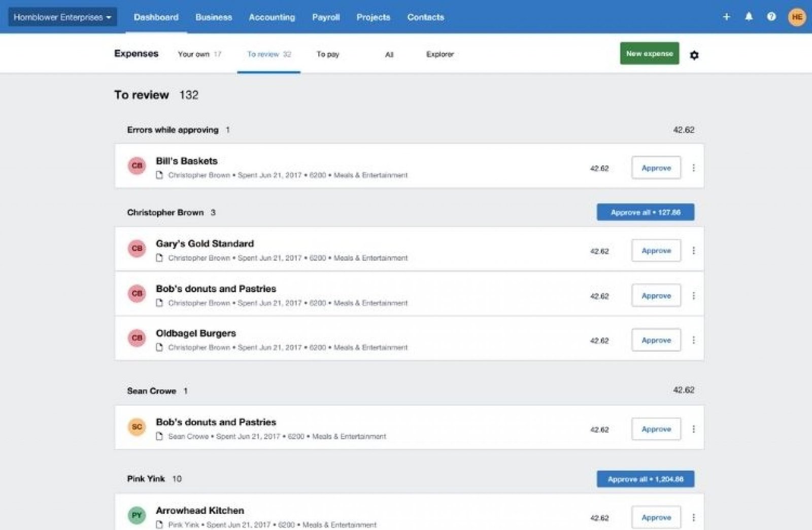Click the Sean Crowe group heading
Viewport: 812px width, 530px height.
click(151, 391)
